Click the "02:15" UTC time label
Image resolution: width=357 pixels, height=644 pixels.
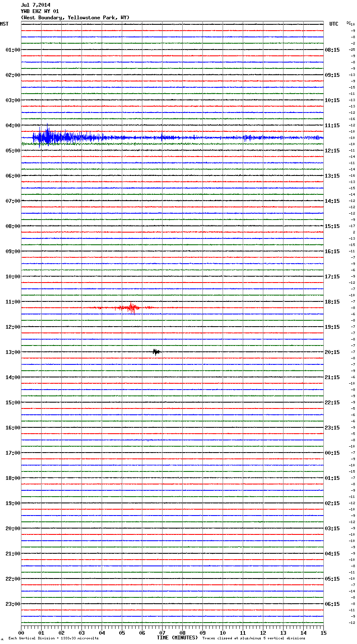click(332, 503)
